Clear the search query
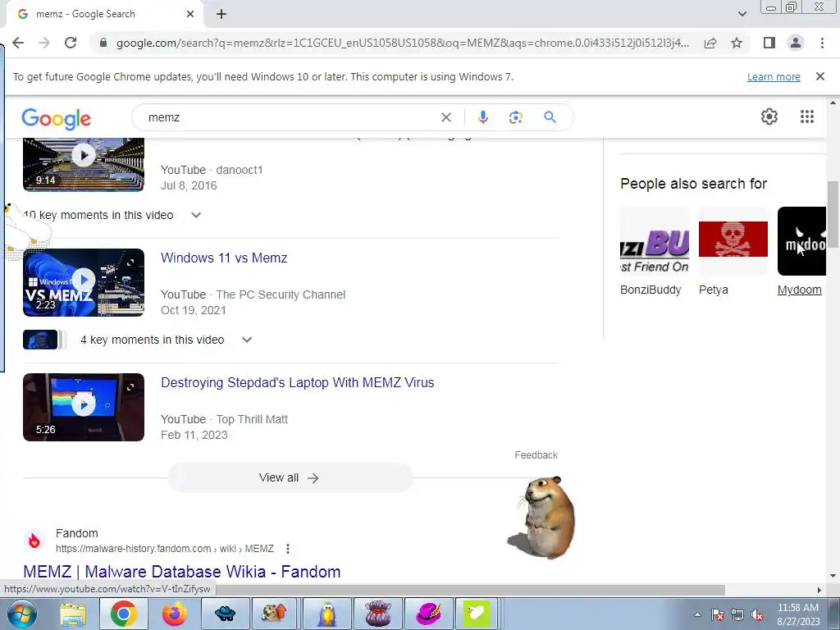 pyautogui.click(x=445, y=117)
